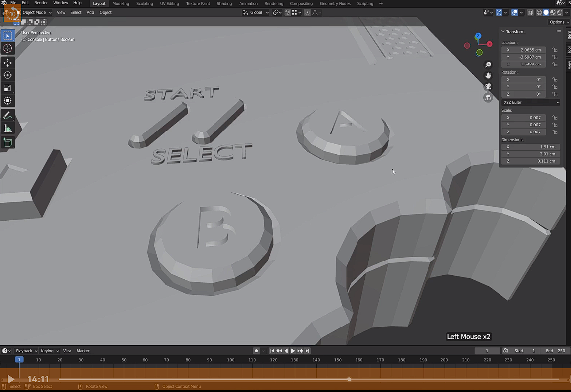
Task: Switch to wireframe viewport shading
Action: click(x=539, y=12)
